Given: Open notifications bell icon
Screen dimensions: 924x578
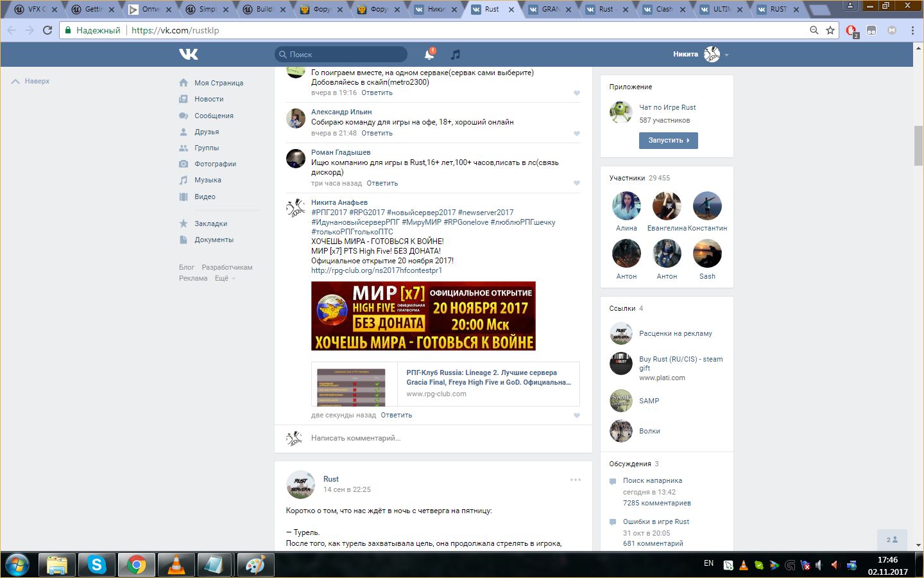Looking at the screenshot, I should coord(429,55).
